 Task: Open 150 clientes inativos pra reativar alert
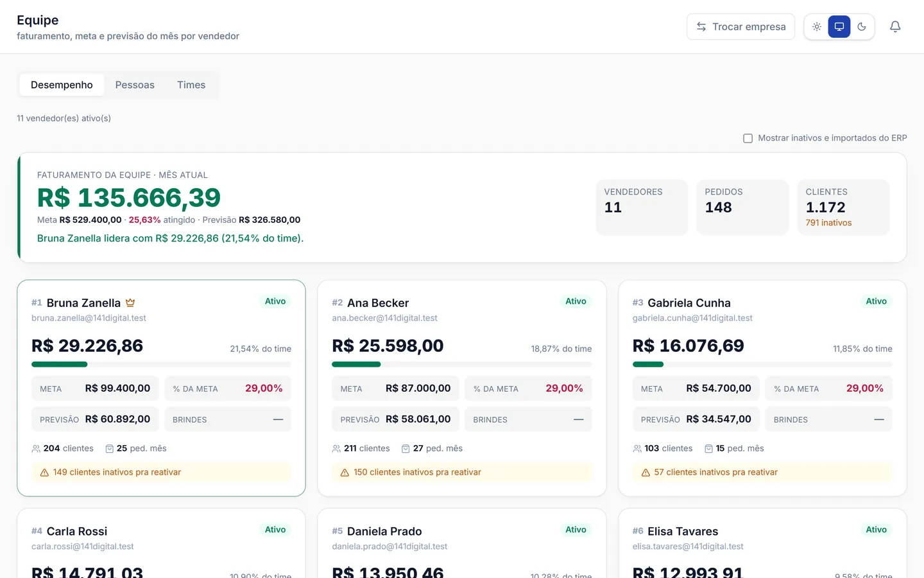click(x=462, y=472)
